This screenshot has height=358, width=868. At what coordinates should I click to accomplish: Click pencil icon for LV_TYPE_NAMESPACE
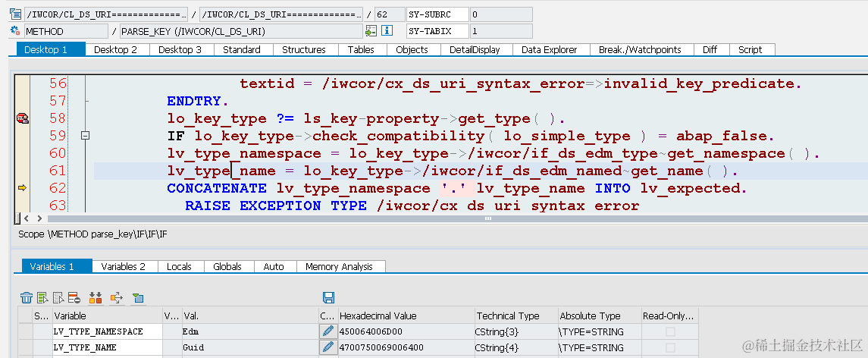click(327, 331)
